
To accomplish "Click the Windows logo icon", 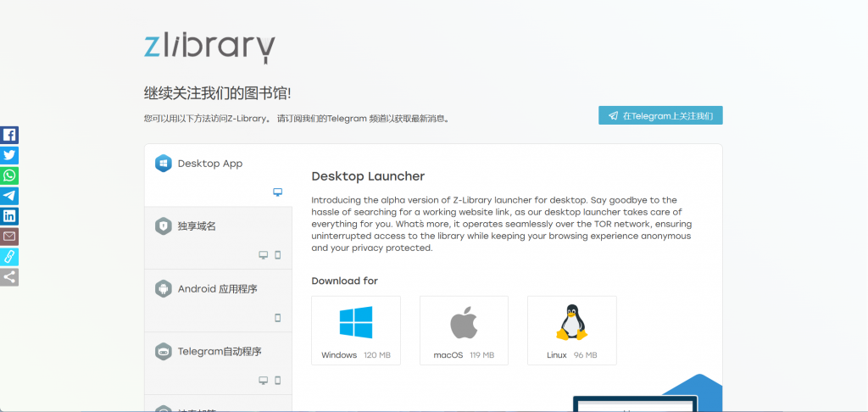I will click(x=356, y=322).
